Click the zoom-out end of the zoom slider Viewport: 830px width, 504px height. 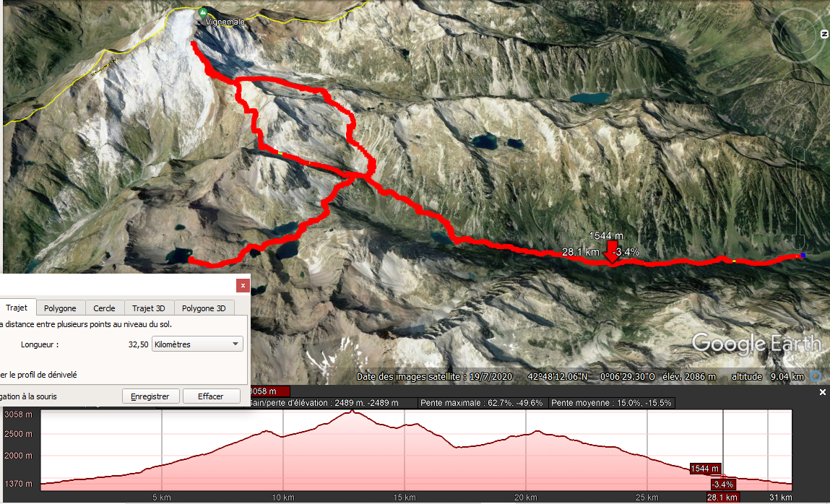(798, 242)
